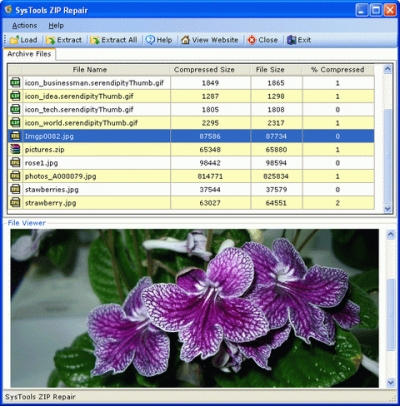Click the Exit door icon in toolbar

tap(292, 40)
